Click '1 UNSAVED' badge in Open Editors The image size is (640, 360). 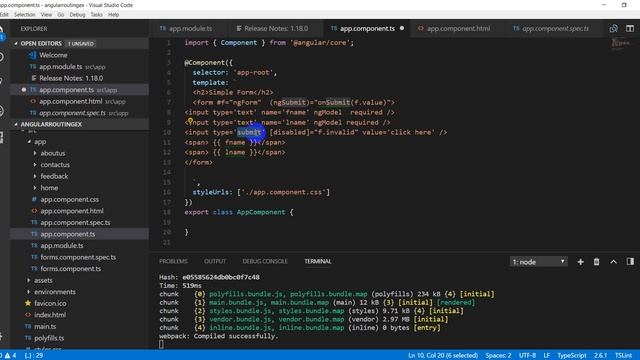click(x=80, y=44)
